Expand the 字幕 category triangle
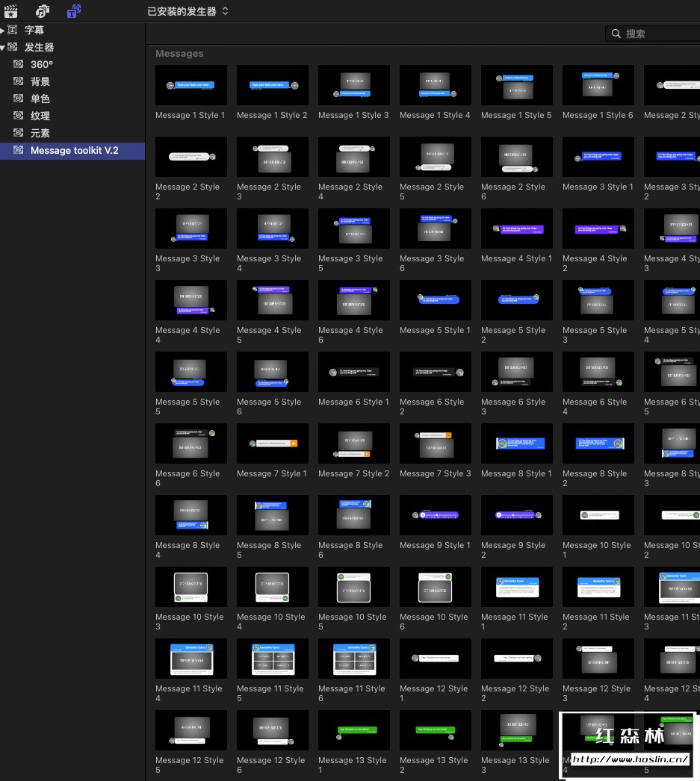 click(x=2, y=31)
